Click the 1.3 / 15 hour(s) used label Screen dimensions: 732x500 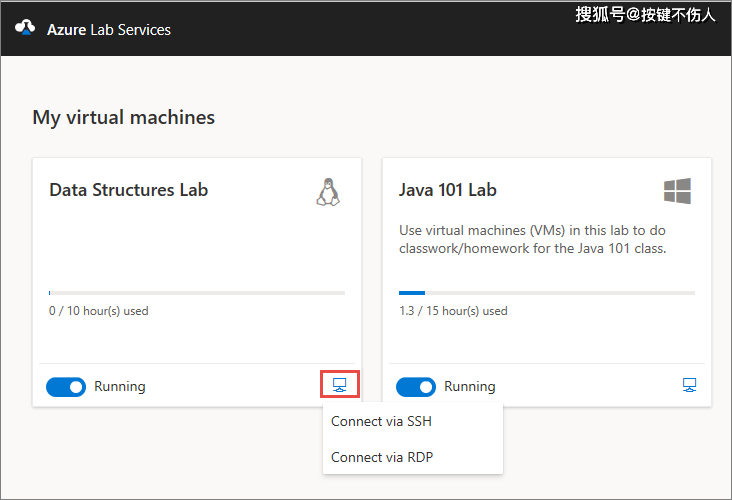(452, 311)
